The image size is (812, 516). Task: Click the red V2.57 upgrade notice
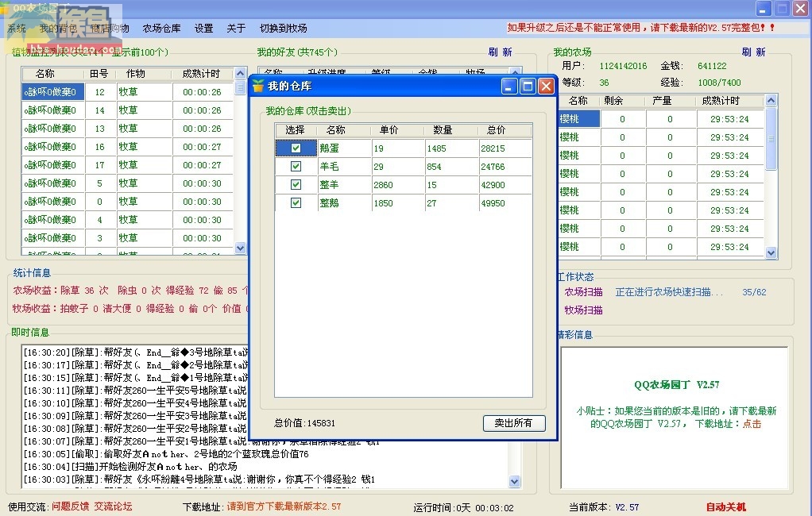pyautogui.click(x=641, y=28)
